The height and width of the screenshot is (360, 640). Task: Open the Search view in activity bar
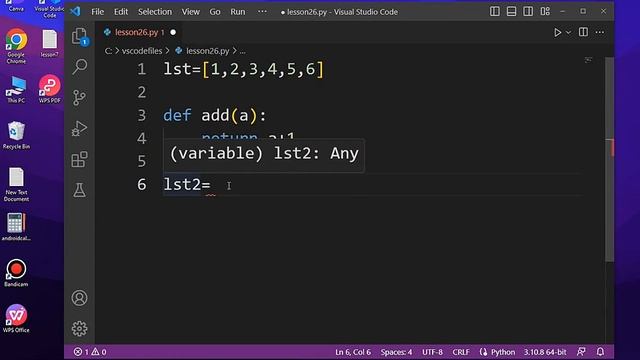[x=80, y=67]
